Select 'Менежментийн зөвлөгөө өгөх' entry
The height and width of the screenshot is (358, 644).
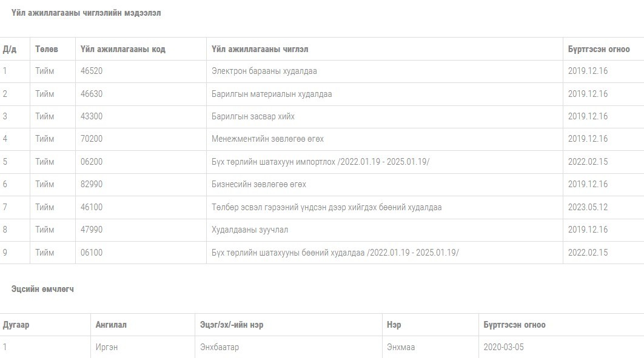pos(267,139)
